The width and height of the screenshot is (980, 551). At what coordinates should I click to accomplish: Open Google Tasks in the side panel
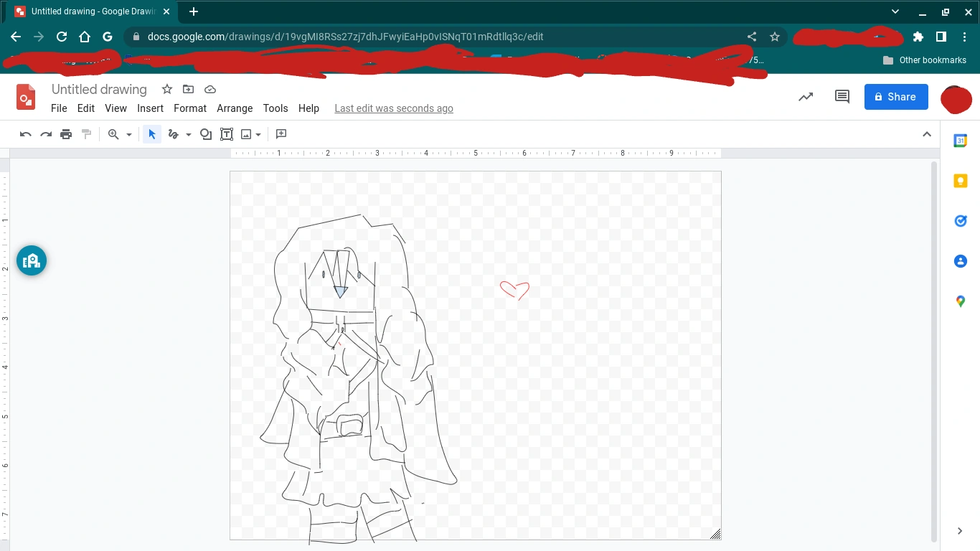[960, 221]
